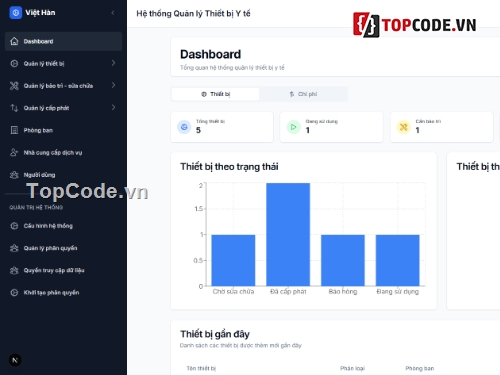Click the Quản lý phân quyền icon
The width and height of the screenshot is (500, 375).
(14, 248)
